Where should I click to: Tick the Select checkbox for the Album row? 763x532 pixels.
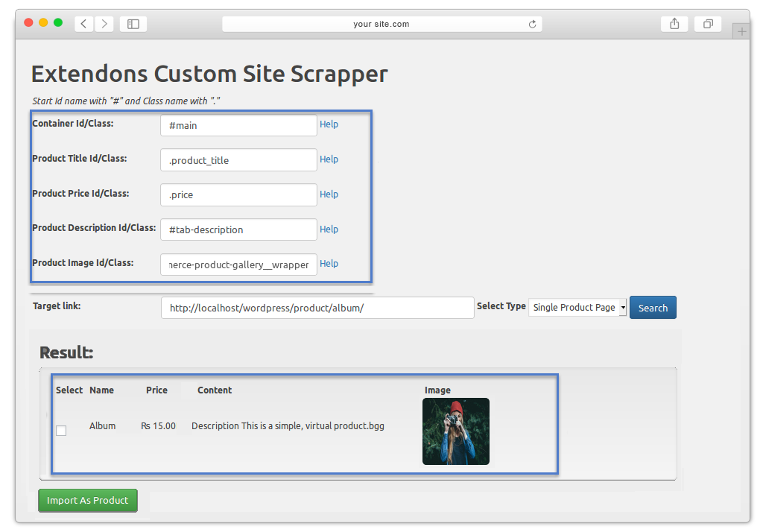tap(61, 431)
